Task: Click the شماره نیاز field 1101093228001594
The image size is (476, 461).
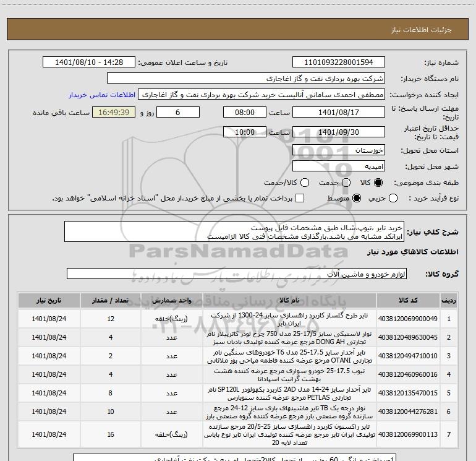Action: point(339,62)
